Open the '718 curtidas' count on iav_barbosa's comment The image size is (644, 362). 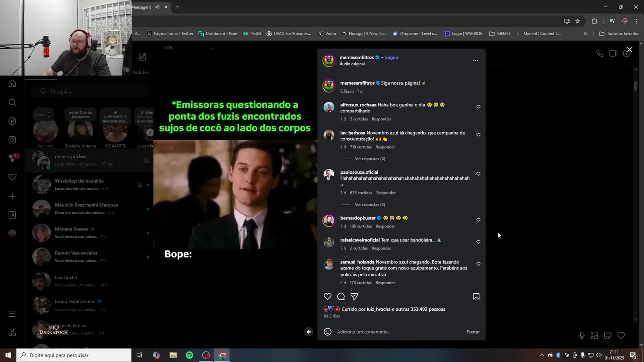click(361, 147)
